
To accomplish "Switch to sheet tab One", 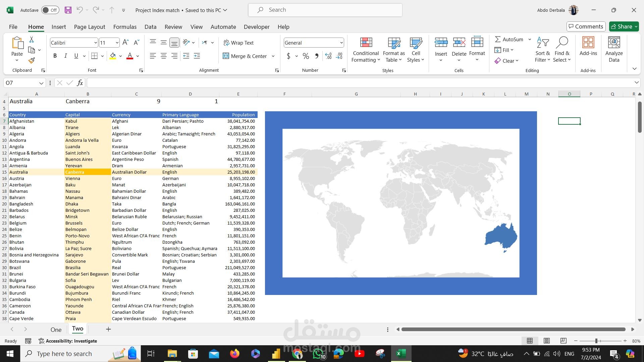I will 56,329.
